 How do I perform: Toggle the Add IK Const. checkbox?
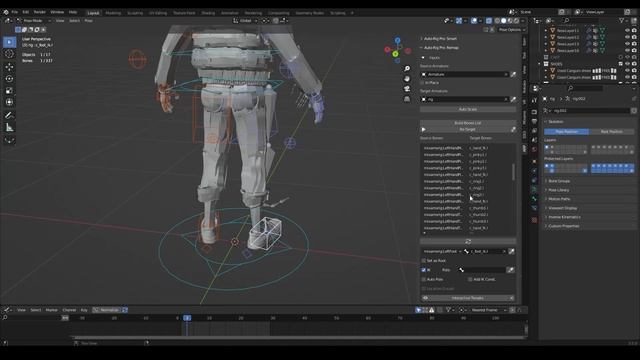point(470,279)
